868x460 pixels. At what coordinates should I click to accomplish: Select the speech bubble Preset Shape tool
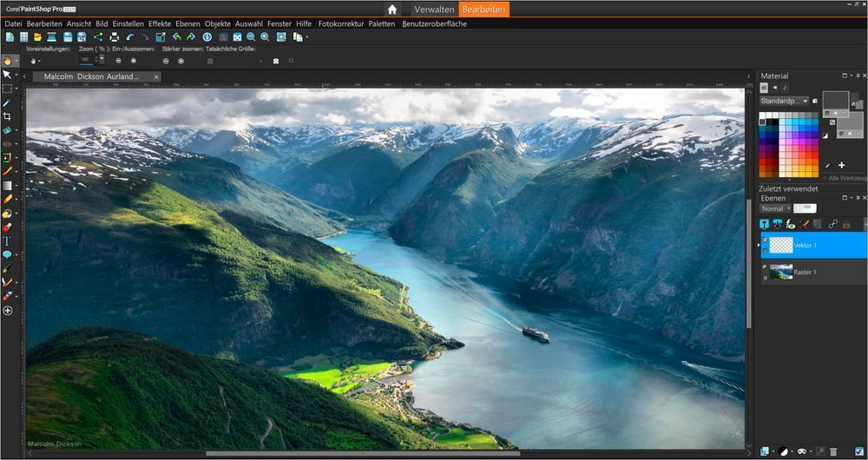(7, 254)
